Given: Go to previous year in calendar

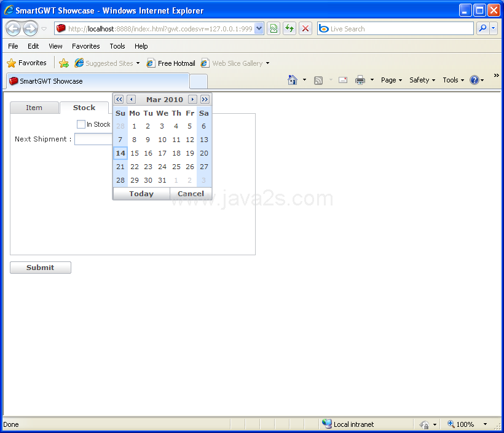Looking at the screenshot, I should (119, 100).
